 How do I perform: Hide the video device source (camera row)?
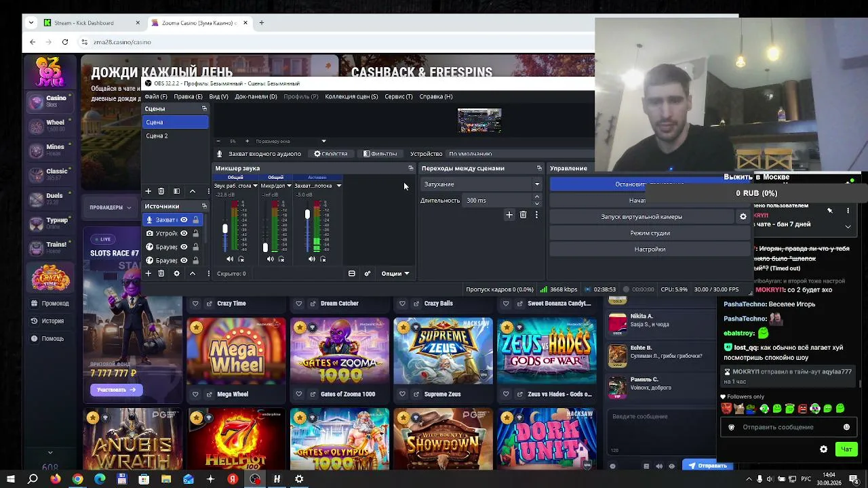[184, 233]
